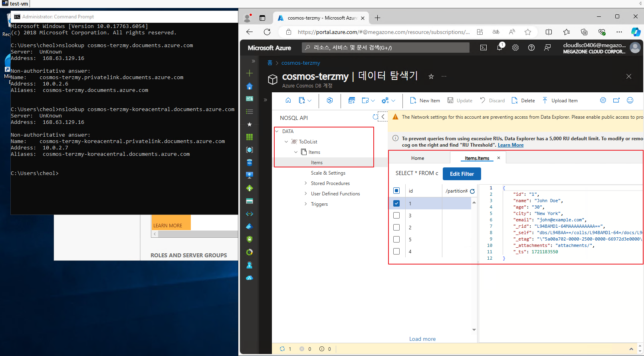
Task: Click the Azure feedback person icon
Action: (547, 48)
